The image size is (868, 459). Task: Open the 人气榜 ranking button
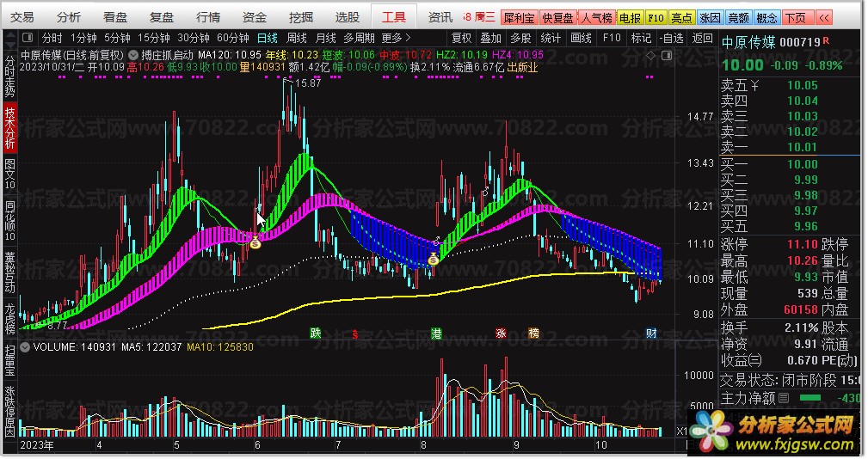tap(596, 18)
